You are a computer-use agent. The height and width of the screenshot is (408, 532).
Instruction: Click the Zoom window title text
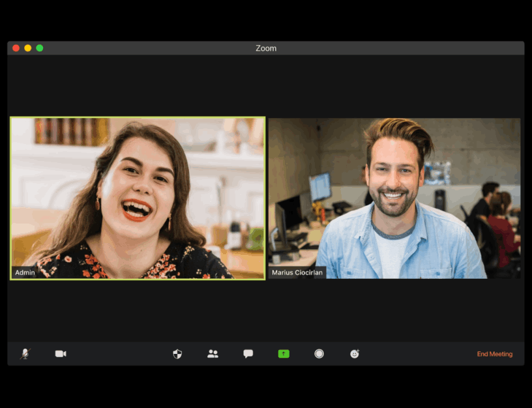266,48
